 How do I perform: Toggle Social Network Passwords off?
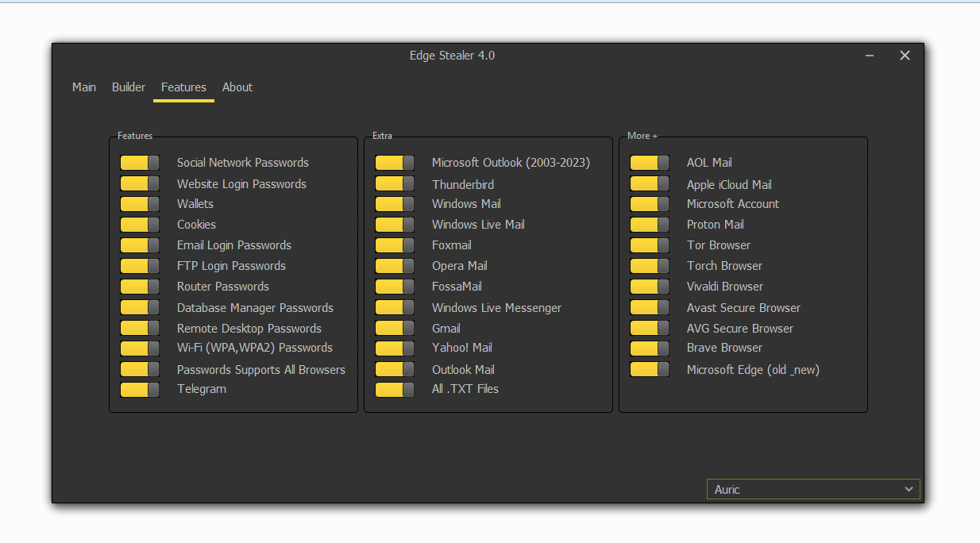click(x=140, y=162)
